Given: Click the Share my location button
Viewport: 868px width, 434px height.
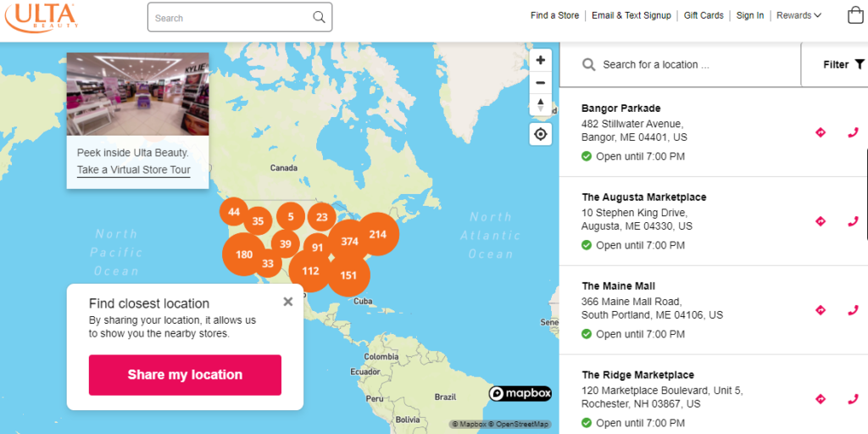Looking at the screenshot, I should [x=185, y=375].
